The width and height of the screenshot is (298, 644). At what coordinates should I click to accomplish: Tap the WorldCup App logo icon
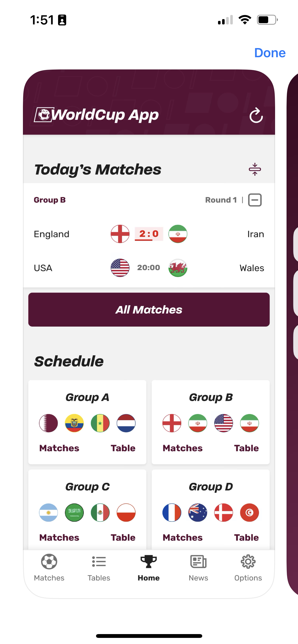pyautogui.click(x=44, y=115)
